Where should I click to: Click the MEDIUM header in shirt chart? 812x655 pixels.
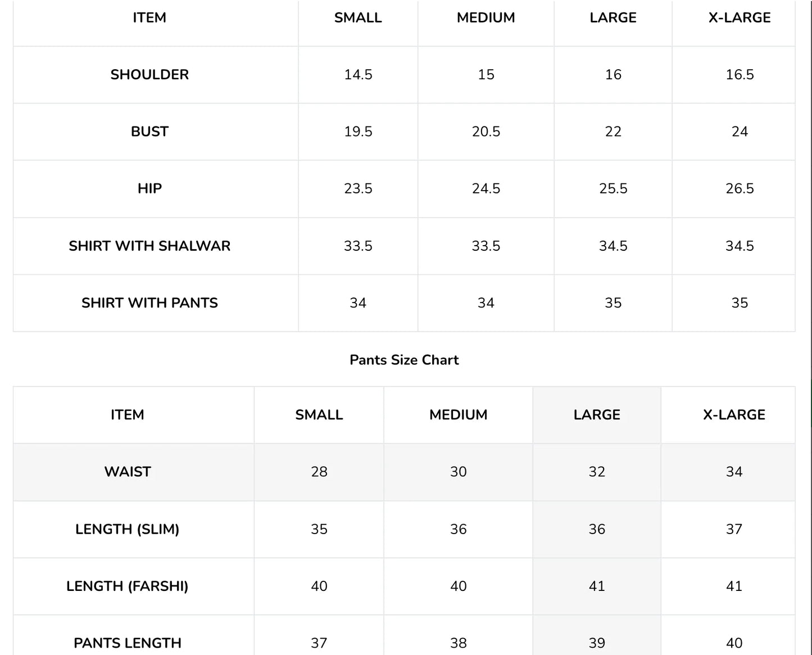(x=486, y=17)
